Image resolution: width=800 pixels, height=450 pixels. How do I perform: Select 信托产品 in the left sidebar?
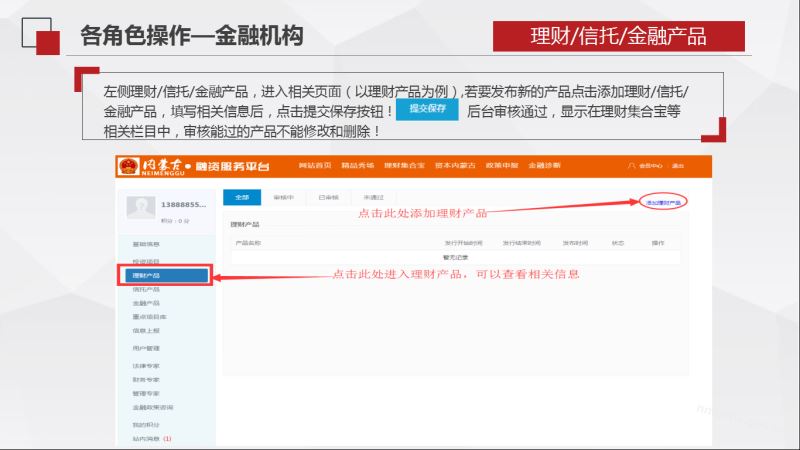tap(147, 289)
